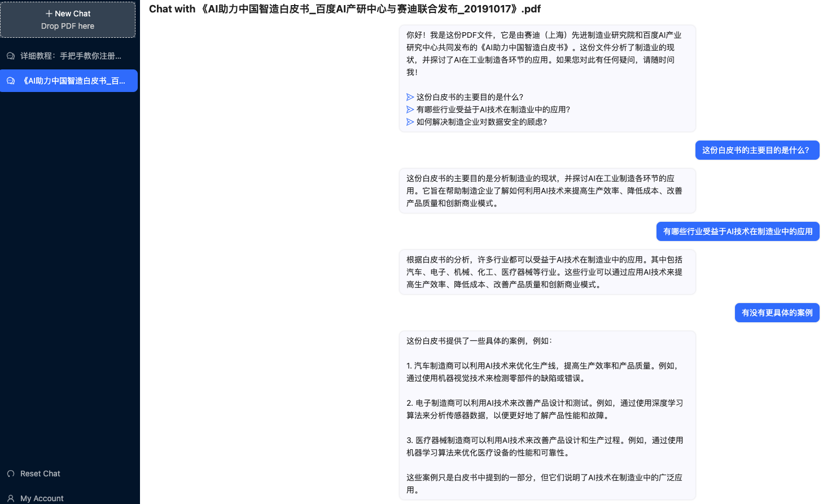Select the blue bubble 有没有更具体的案例

tap(777, 313)
